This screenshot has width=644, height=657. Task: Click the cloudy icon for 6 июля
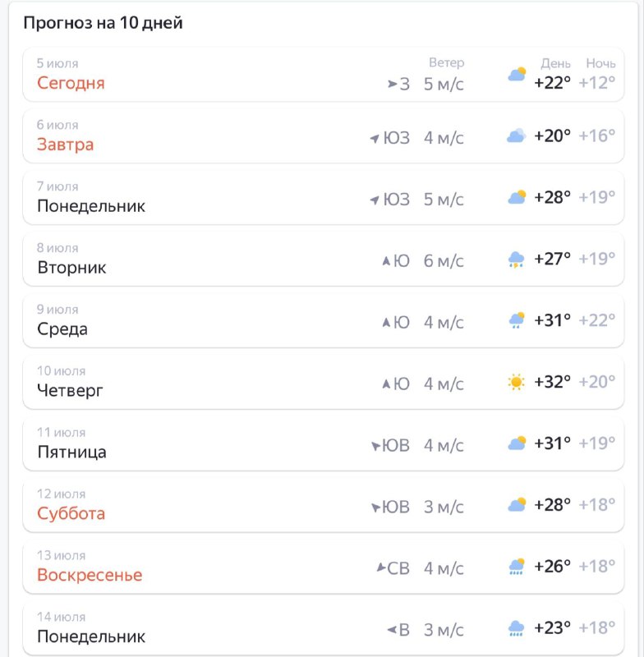pyautogui.click(x=516, y=136)
